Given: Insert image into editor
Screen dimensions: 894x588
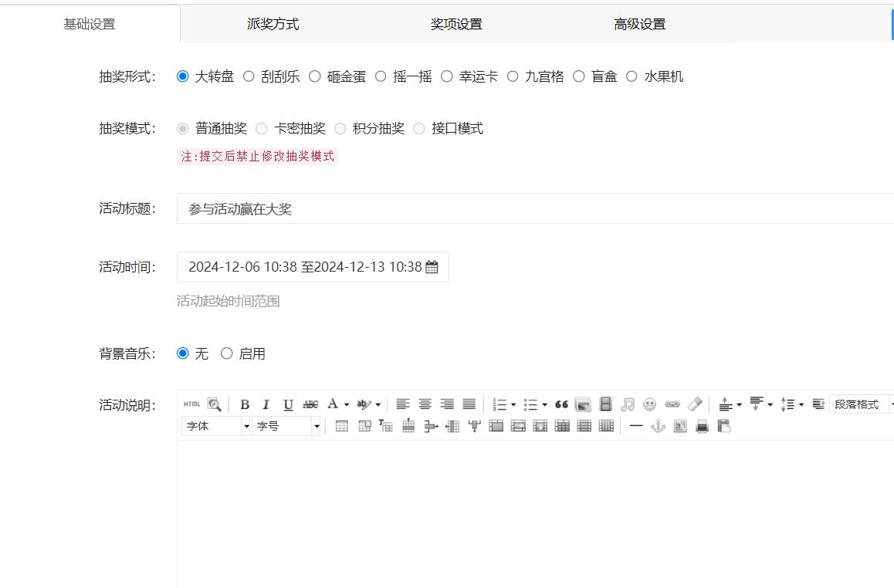Looking at the screenshot, I should coord(583,404).
